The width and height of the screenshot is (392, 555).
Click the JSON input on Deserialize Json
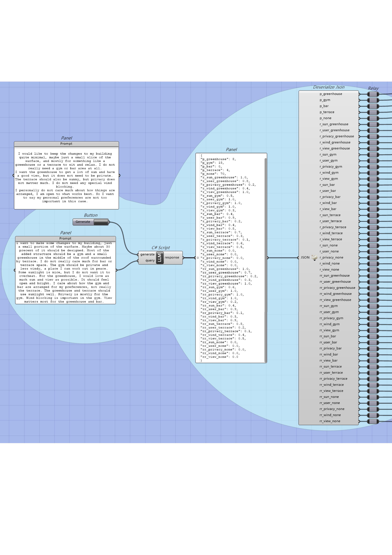305,257
